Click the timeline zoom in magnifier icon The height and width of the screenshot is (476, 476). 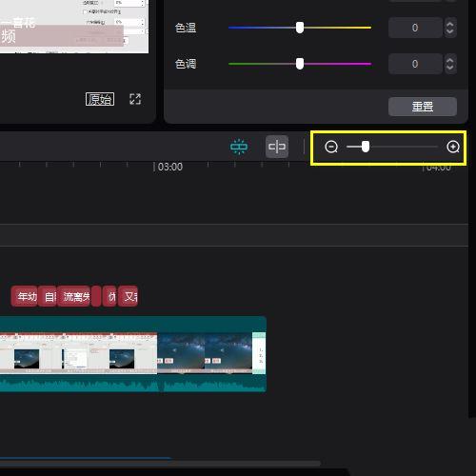[x=453, y=147]
